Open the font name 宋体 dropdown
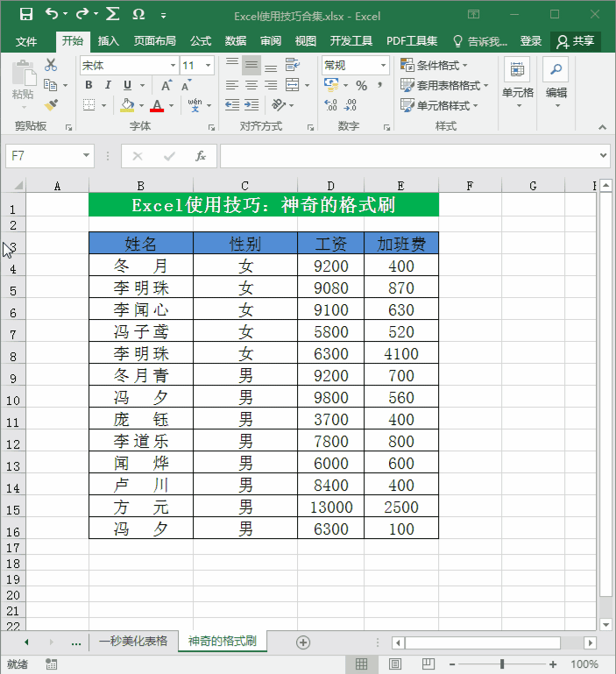The height and width of the screenshot is (674, 616). pos(173,66)
